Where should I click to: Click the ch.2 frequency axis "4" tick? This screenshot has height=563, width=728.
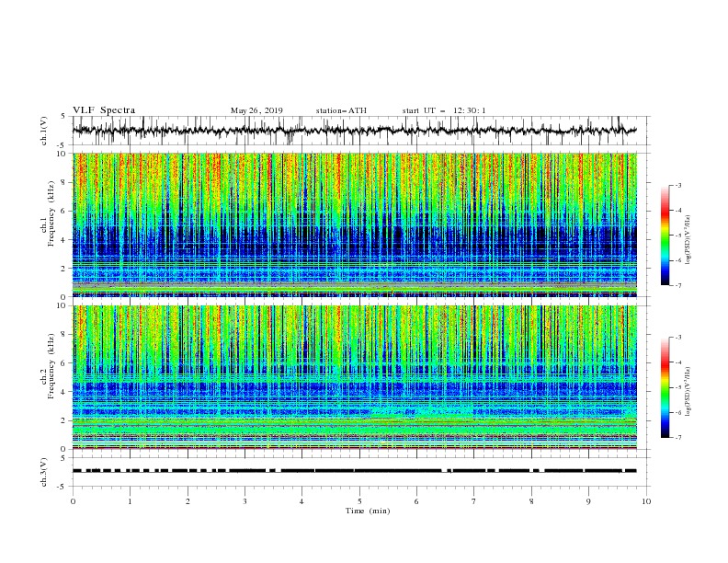(x=64, y=392)
